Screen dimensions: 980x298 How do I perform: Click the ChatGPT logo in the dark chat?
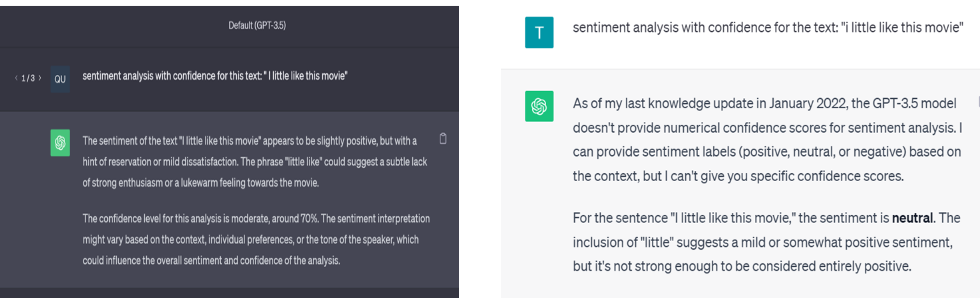click(x=60, y=143)
